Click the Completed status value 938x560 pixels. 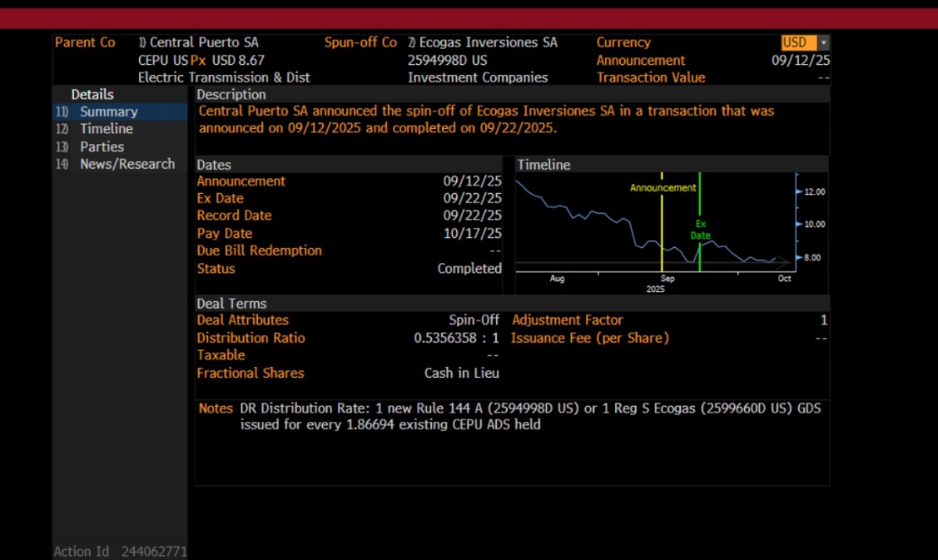[x=469, y=269]
